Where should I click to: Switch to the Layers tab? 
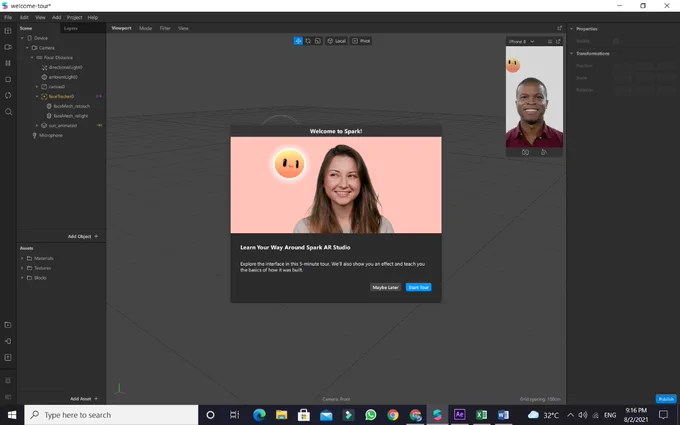point(71,28)
